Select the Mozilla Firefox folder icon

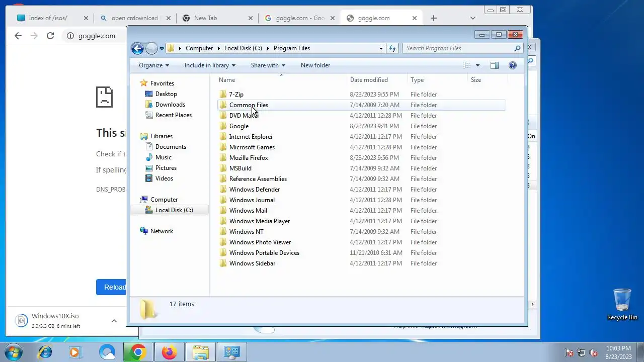pyautogui.click(x=223, y=158)
